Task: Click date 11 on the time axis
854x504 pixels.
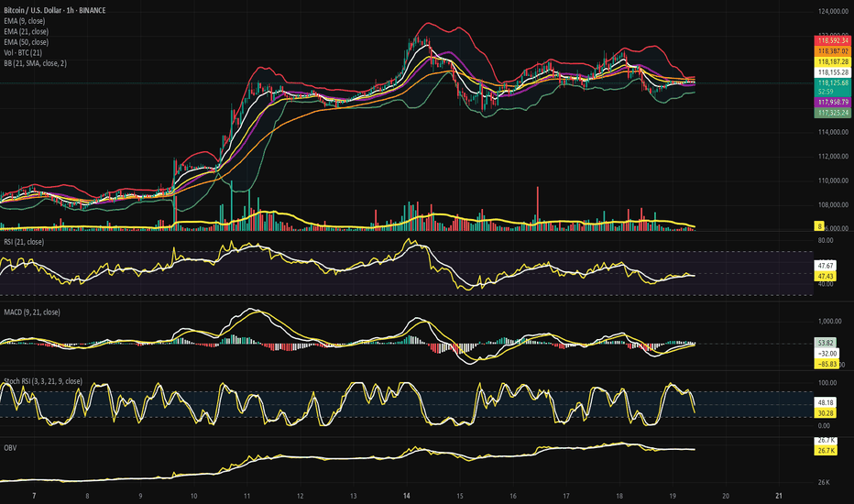Action: point(246,496)
